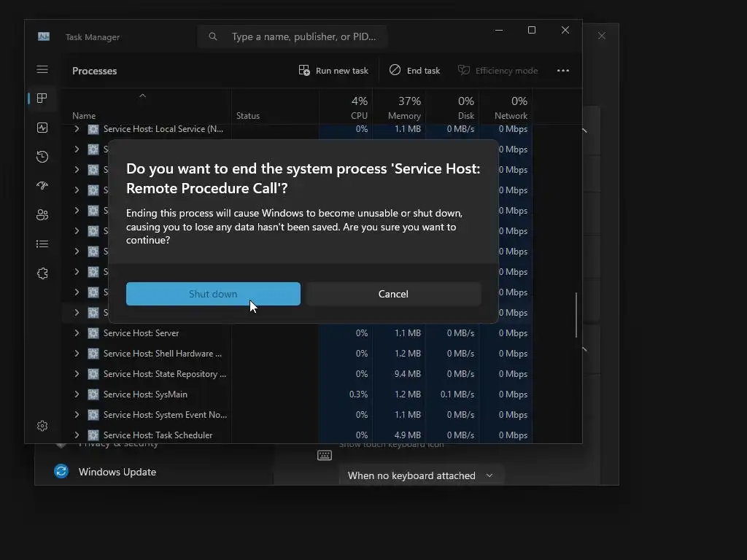Viewport: 747px width, 560px height.
Task: Open the Performance page icon in sidebar
Action: click(42, 128)
